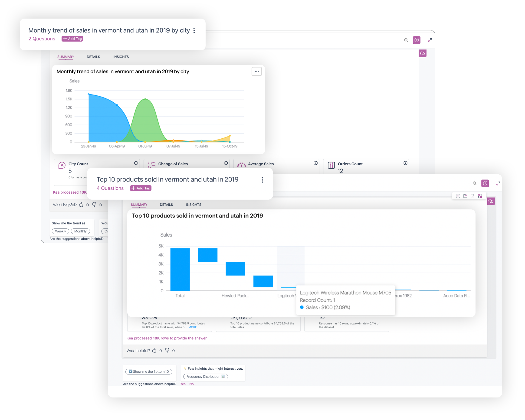Select the INSIGHTS tab on bottom card
Screen dimensions: 525x420
click(x=193, y=205)
